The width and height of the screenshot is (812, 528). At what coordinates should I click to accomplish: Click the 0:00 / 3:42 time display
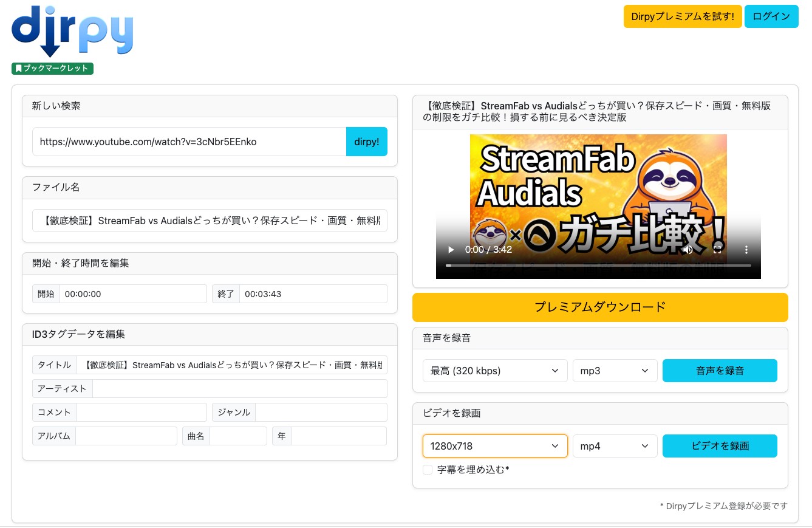point(488,250)
